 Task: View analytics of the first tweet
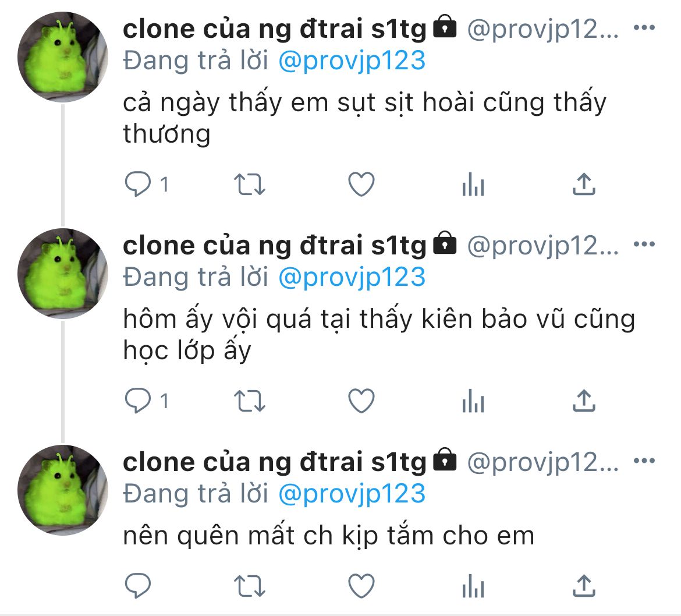click(473, 184)
